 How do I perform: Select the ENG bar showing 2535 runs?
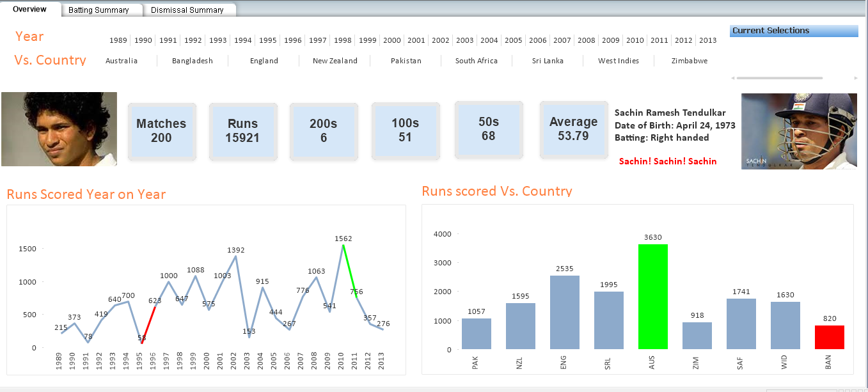coord(564,312)
